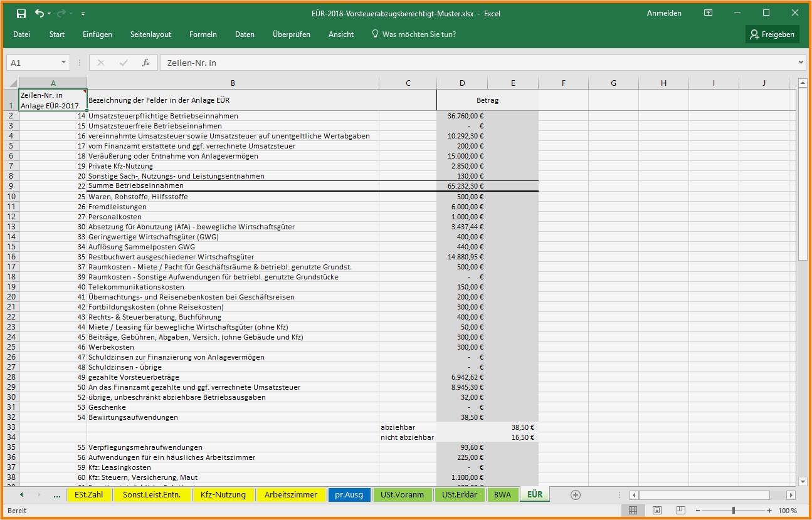Switch to the BWA sheet tab

point(502,494)
